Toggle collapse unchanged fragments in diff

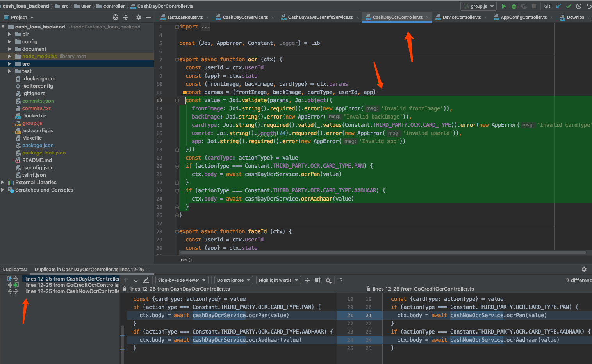click(x=308, y=280)
